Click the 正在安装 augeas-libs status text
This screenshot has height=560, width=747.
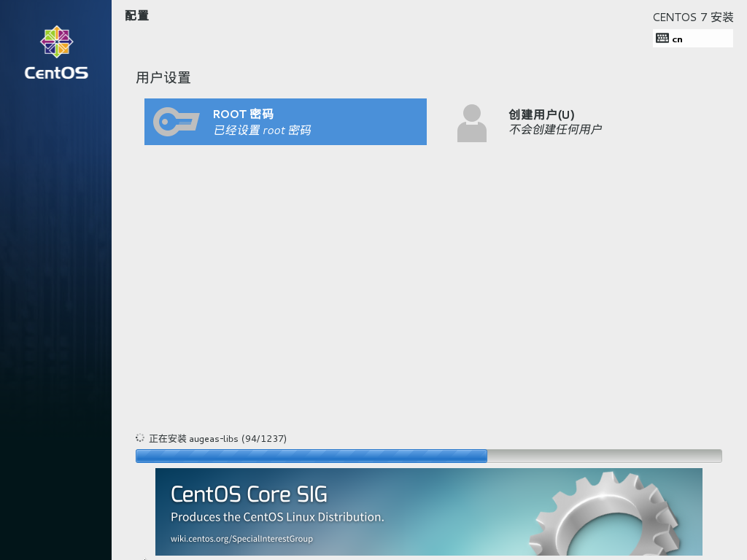217,438
